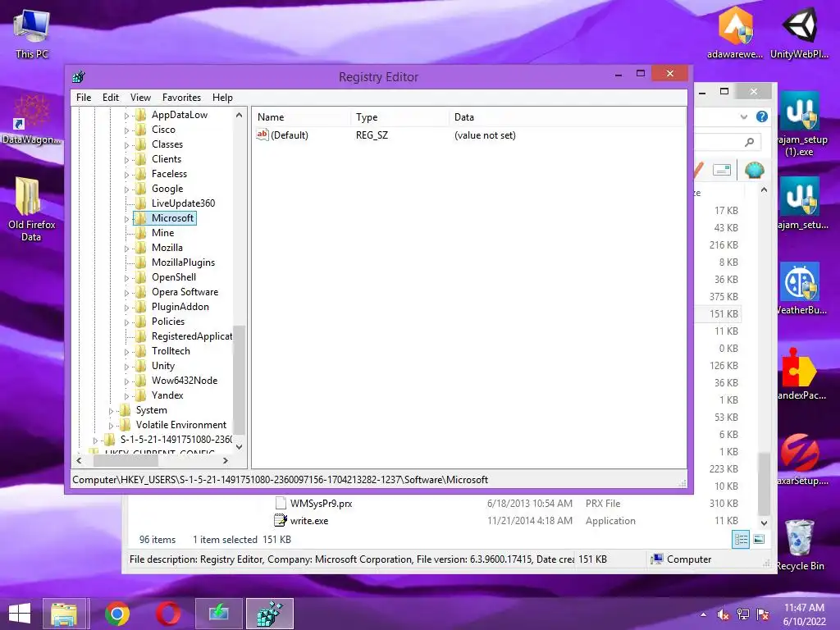Screen dimensions: 840x630
Task: Open the DataWagon desktop shortcut
Action: 32,121
